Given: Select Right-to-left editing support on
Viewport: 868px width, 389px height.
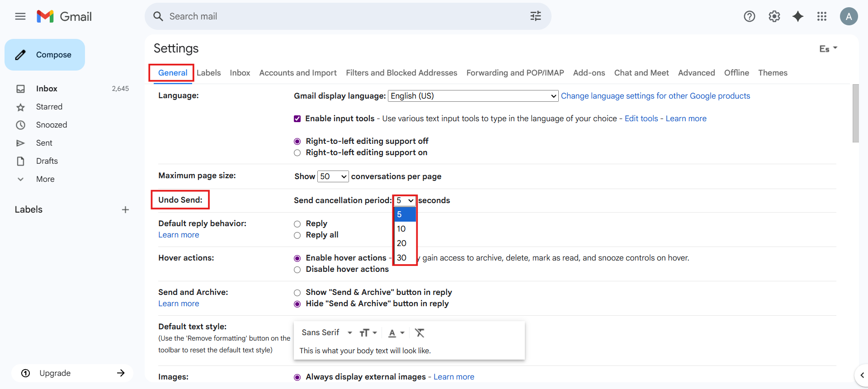Looking at the screenshot, I should click(297, 153).
